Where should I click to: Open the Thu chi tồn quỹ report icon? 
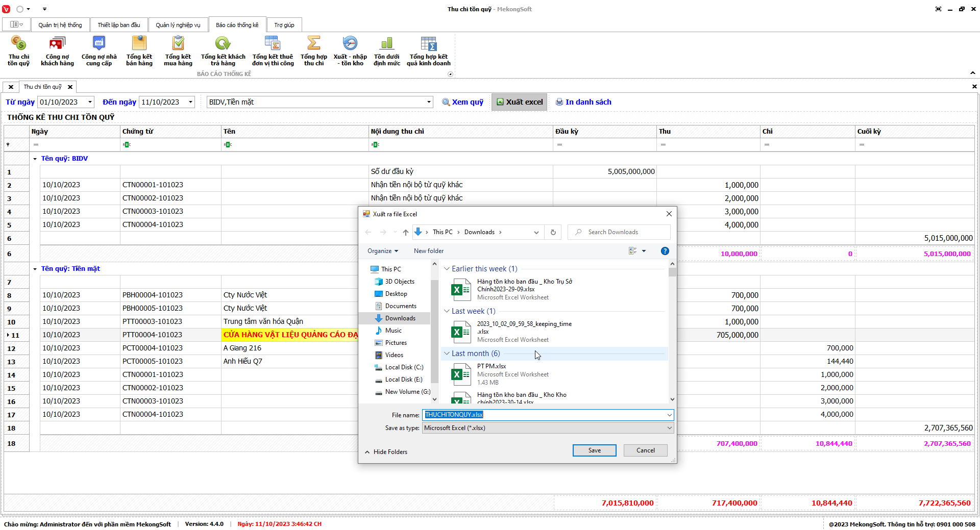(x=18, y=51)
